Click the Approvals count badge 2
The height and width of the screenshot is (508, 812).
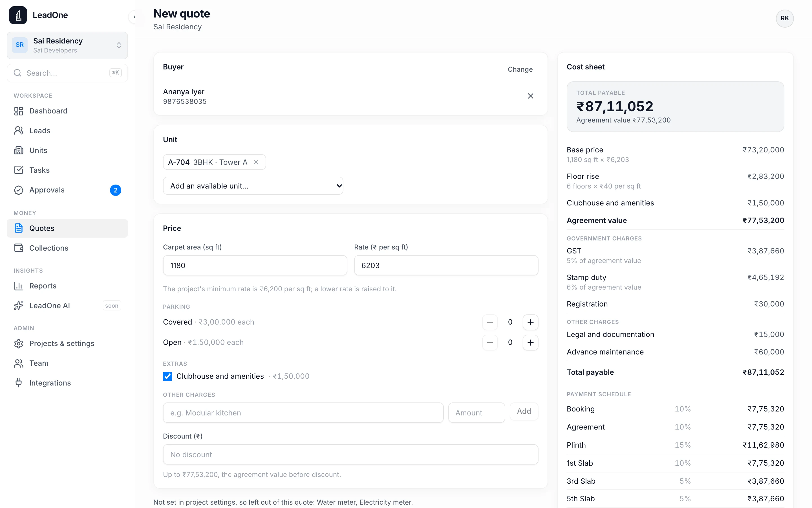[115, 190]
